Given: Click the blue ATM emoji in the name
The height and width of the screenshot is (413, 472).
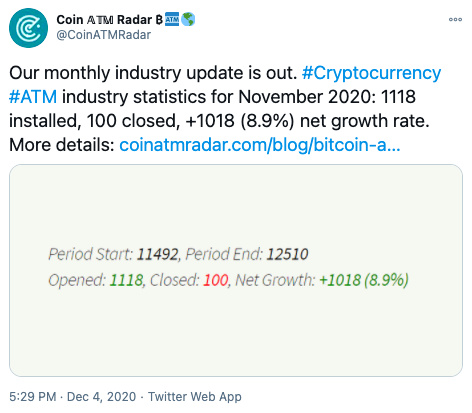Looking at the screenshot, I should click(x=172, y=20).
